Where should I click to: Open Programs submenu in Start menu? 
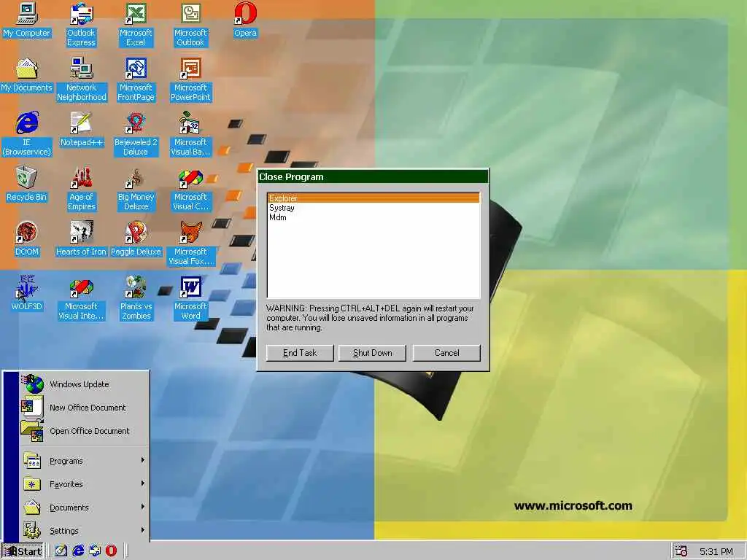(85, 461)
